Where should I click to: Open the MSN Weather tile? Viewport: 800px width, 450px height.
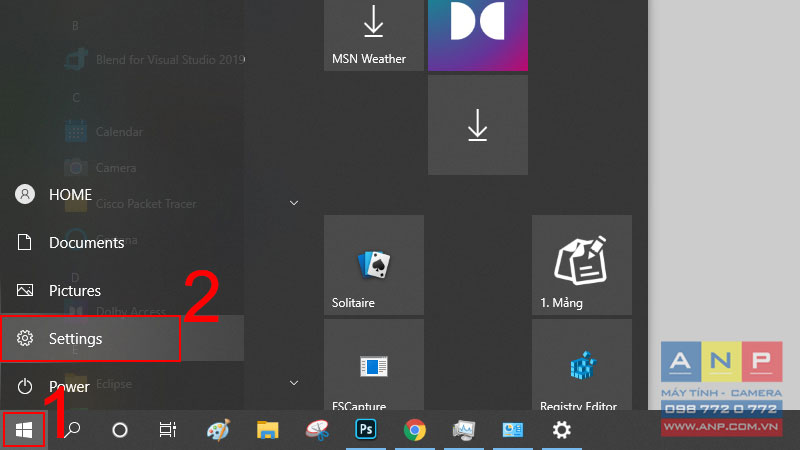pyautogui.click(x=373, y=35)
